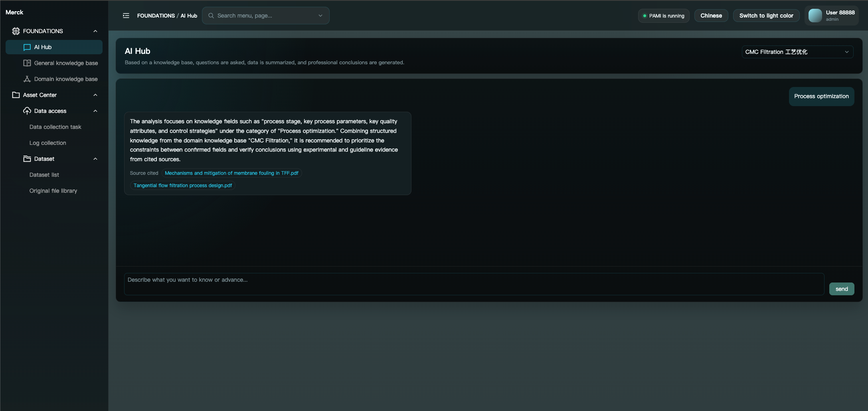Open Domain knowledge base page
The width and height of the screenshot is (868, 411).
pyautogui.click(x=54, y=79)
